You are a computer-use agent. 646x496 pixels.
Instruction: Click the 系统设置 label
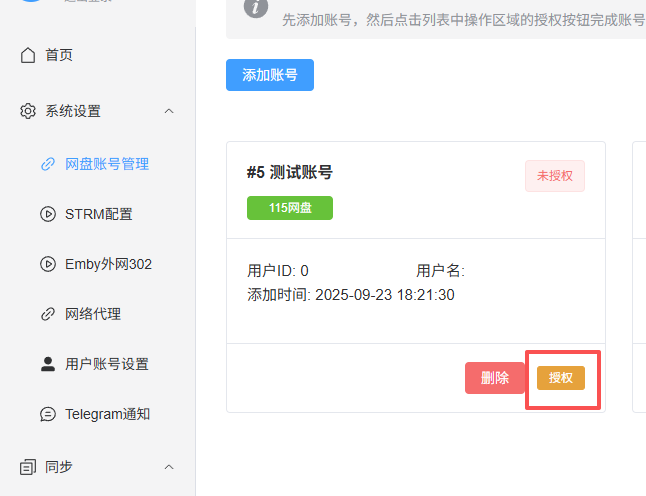tap(73, 111)
